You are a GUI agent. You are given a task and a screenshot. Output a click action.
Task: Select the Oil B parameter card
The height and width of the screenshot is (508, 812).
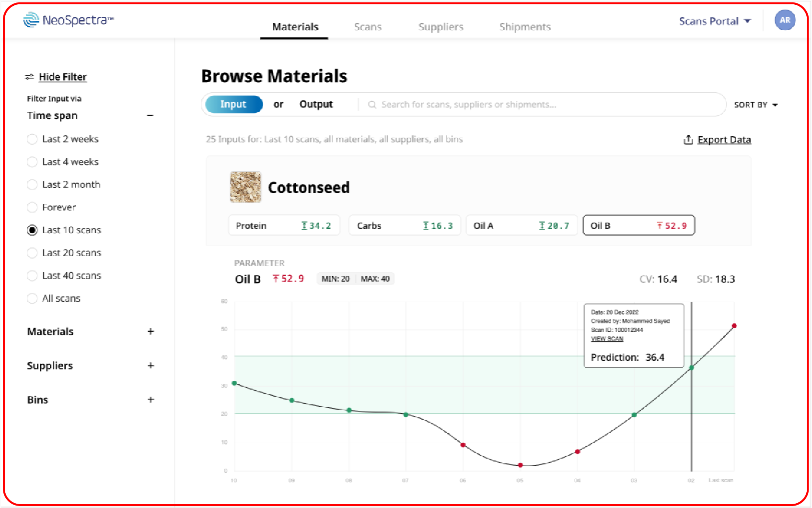pos(639,225)
